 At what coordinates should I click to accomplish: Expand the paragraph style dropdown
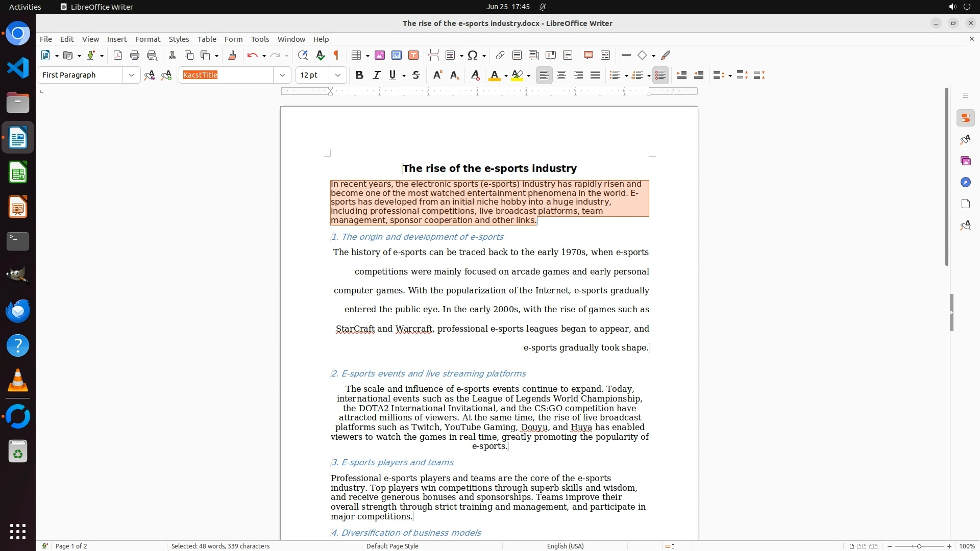(131, 75)
